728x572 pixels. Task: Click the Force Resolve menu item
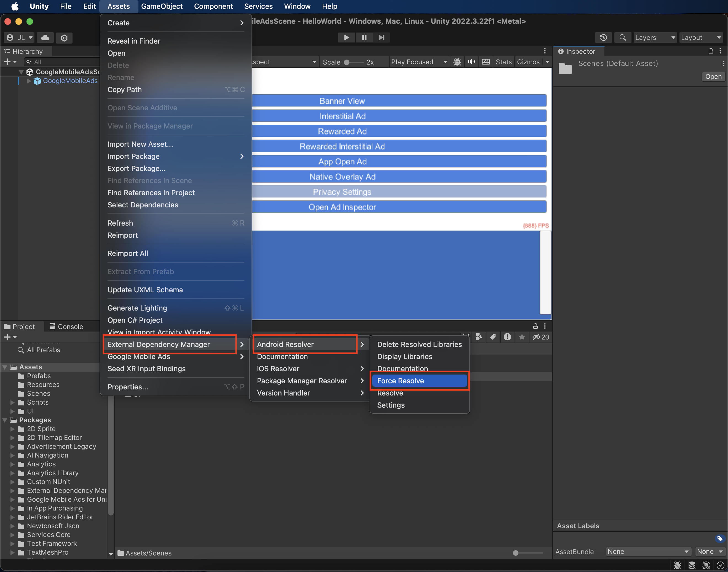[x=400, y=381]
